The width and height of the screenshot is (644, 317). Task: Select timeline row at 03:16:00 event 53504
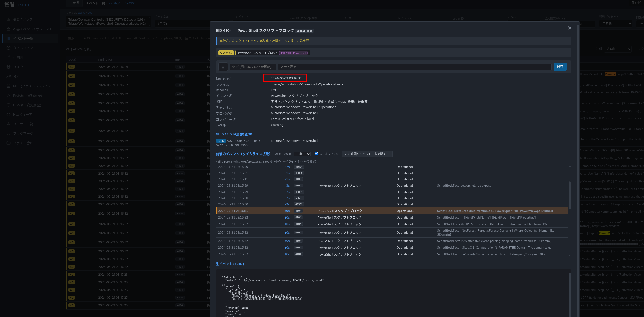coord(392,167)
